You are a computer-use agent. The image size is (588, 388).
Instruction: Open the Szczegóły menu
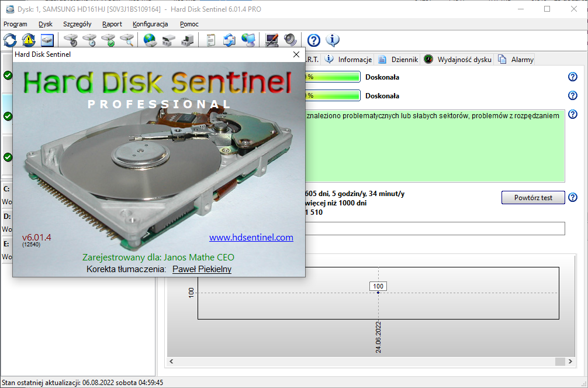click(77, 24)
